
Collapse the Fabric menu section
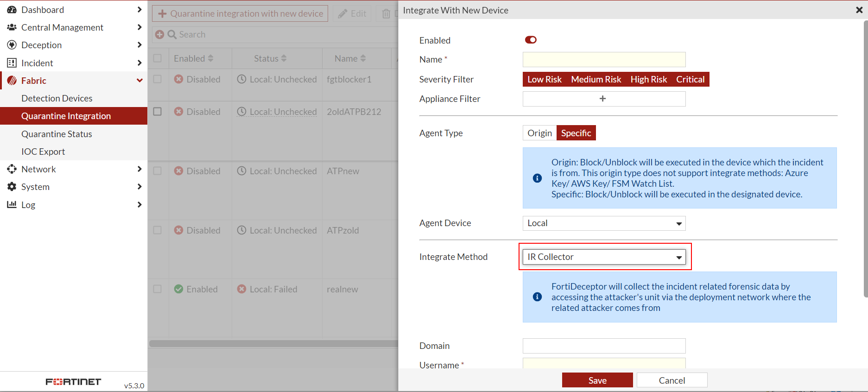[x=139, y=81]
